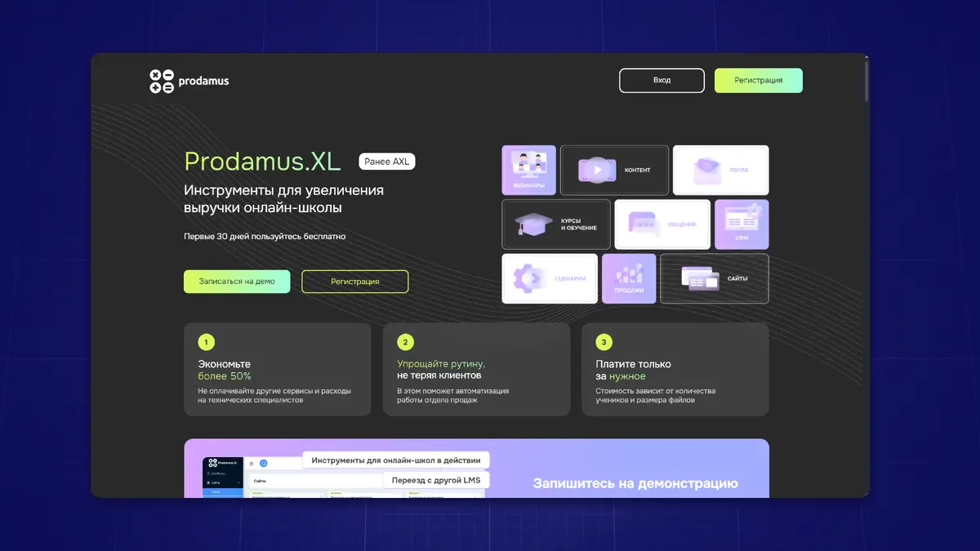Click the Переезд с другой LMS label
Image resolution: width=980 pixels, height=551 pixels.
click(x=436, y=480)
